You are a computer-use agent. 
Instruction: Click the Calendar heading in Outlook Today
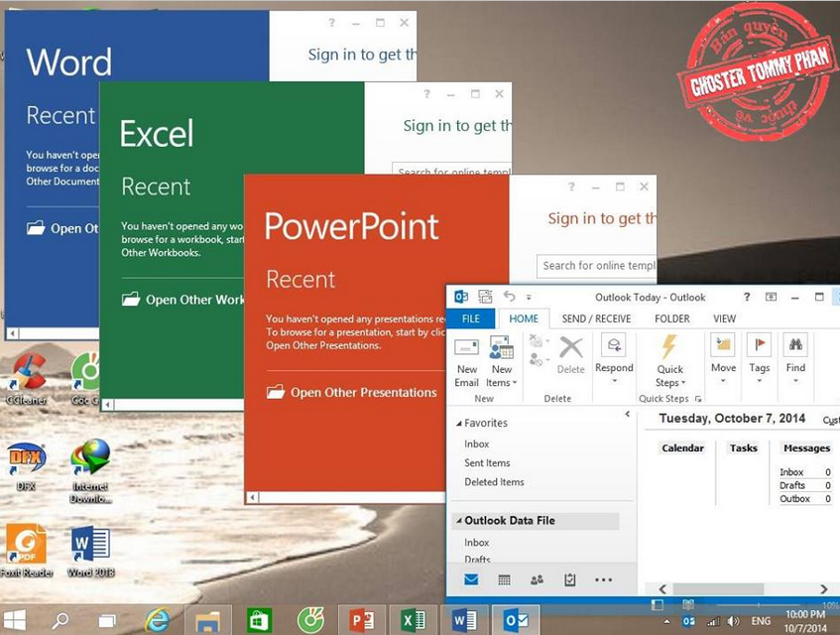tap(682, 448)
